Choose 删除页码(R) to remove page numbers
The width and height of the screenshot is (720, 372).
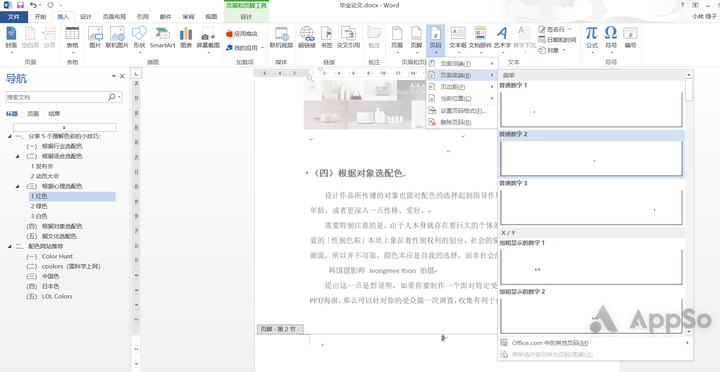(462, 122)
